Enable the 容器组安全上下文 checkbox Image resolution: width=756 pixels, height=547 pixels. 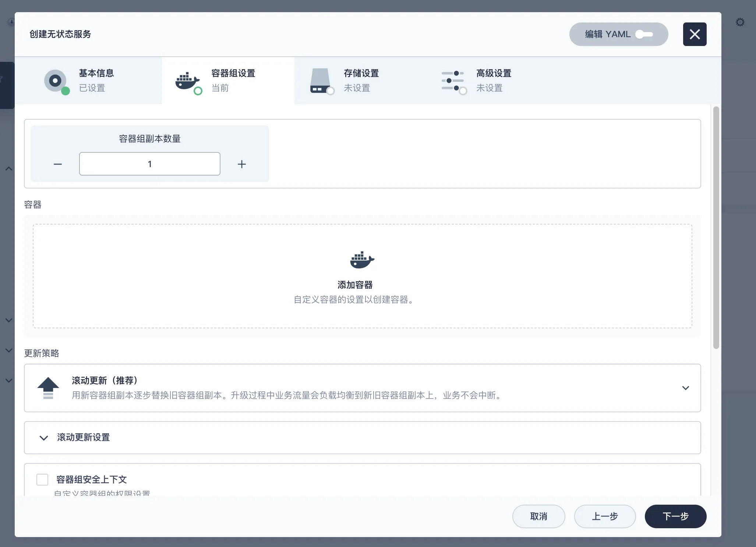coord(42,480)
